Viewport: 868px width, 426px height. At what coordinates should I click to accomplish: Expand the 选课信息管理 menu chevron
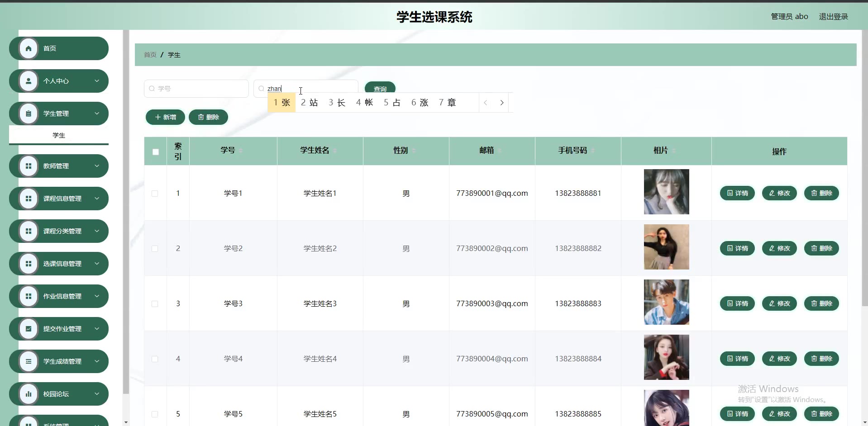[97, 264]
